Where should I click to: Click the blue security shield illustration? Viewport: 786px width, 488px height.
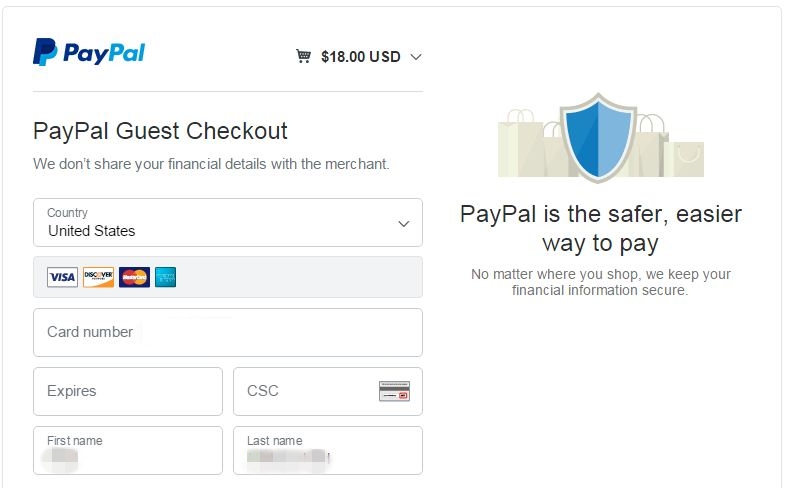(598, 137)
